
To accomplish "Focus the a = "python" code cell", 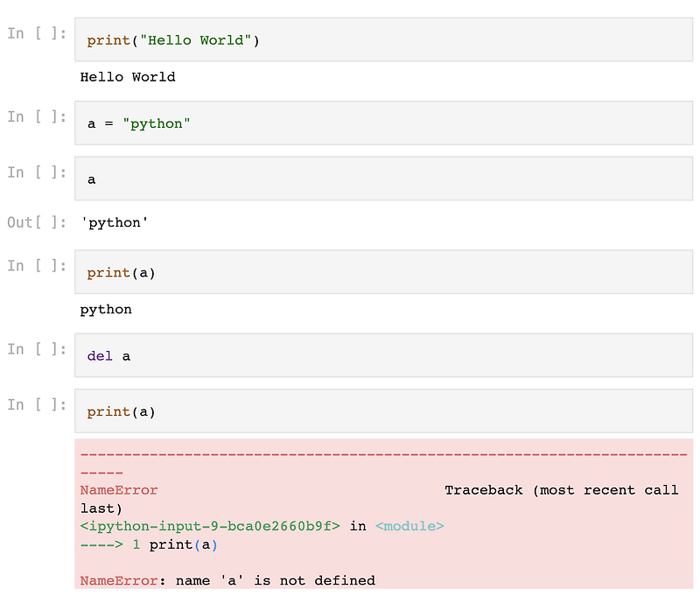I will (x=383, y=123).
